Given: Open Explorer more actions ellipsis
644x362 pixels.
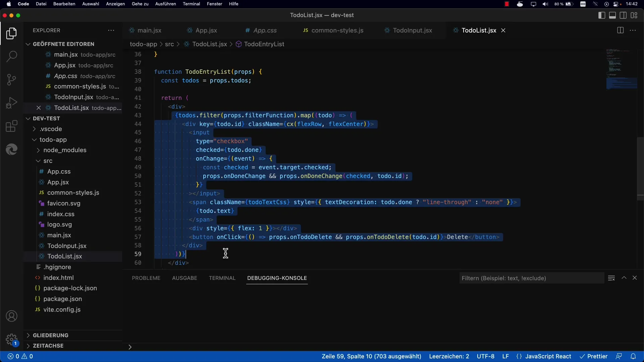Looking at the screenshot, I should point(111,30).
